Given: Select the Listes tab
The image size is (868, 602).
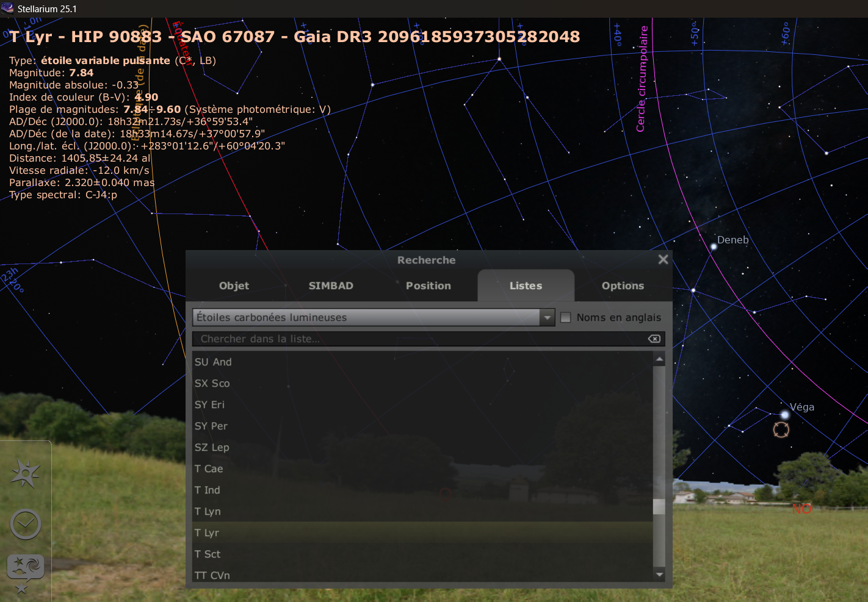Looking at the screenshot, I should pyautogui.click(x=526, y=285).
